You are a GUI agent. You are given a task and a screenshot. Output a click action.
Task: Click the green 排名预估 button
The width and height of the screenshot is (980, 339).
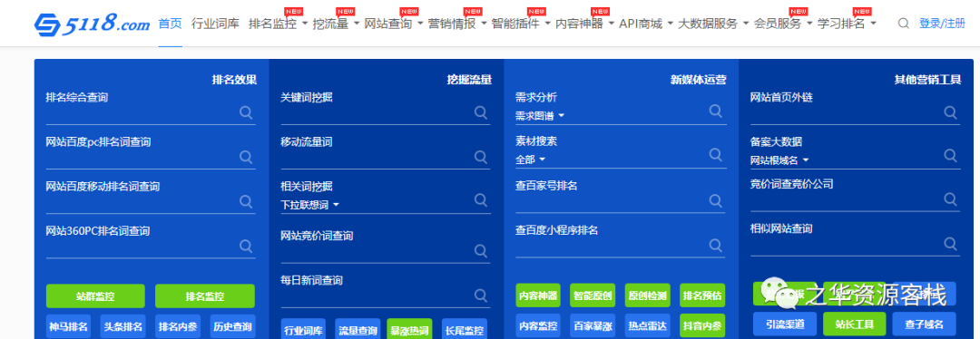[701, 295]
